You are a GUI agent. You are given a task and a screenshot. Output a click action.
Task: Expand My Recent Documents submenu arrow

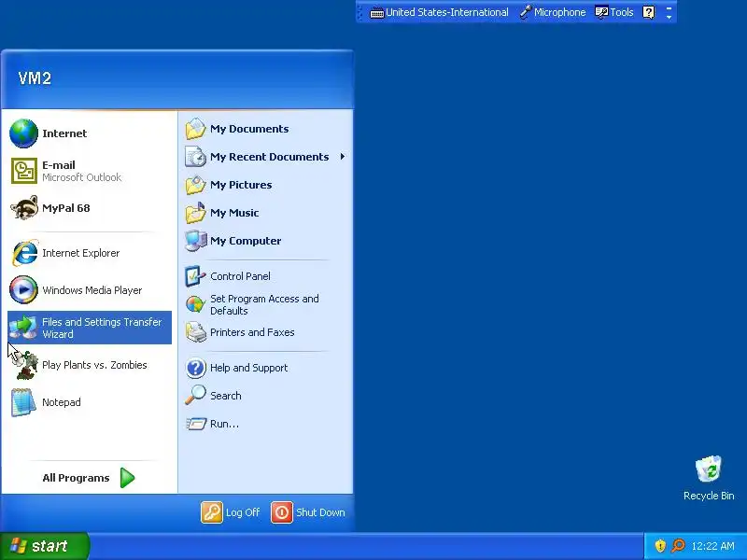coord(343,157)
